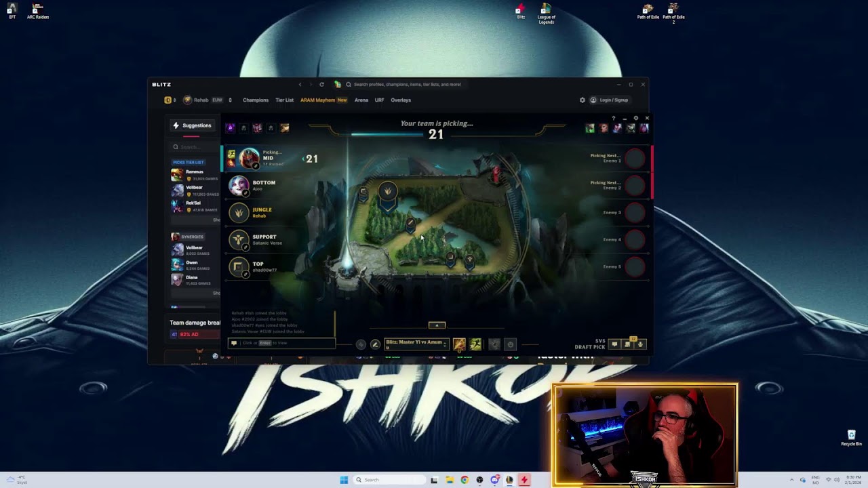The image size is (868, 488).
Task: Open the Overlays tab
Action: pos(401,100)
